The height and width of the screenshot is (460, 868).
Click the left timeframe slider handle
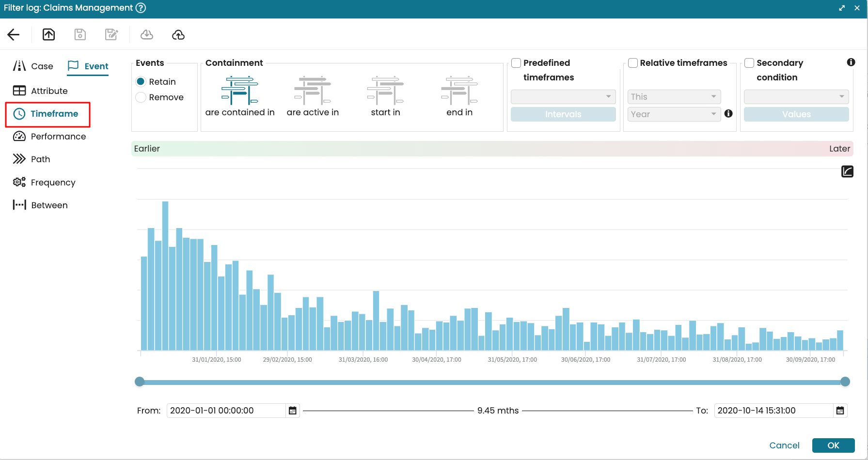click(x=140, y=382)
